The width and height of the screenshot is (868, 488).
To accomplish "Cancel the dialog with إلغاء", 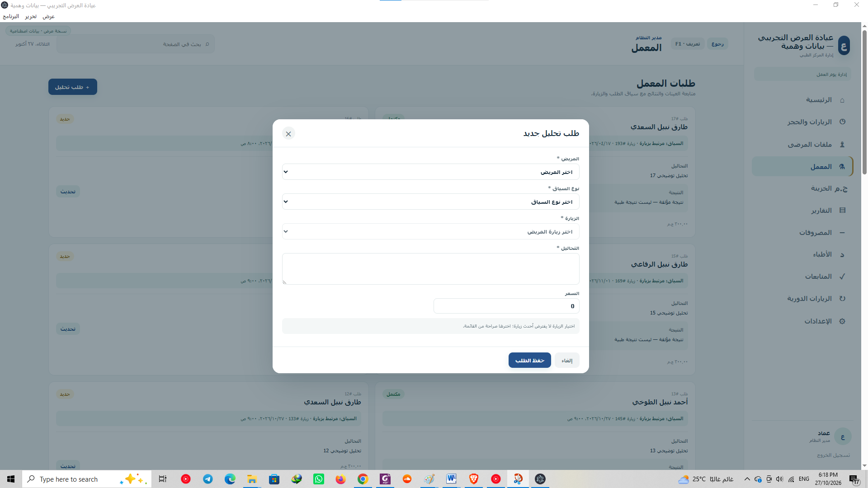I will pyautogui.click(x=567, y=360).
